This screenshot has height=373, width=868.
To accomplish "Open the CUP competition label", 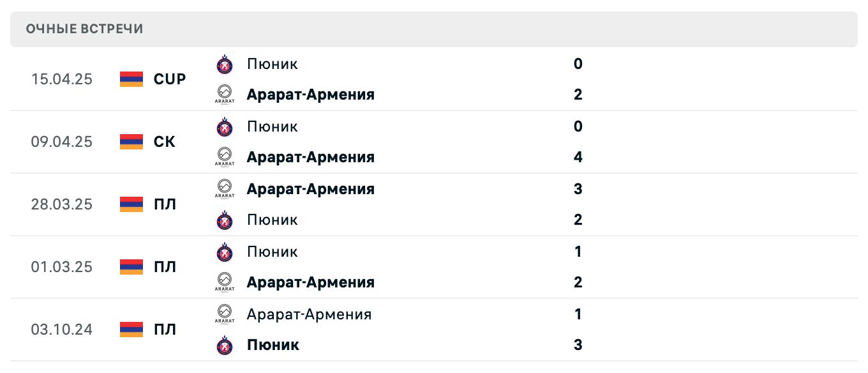I will [x=169, y=79].
